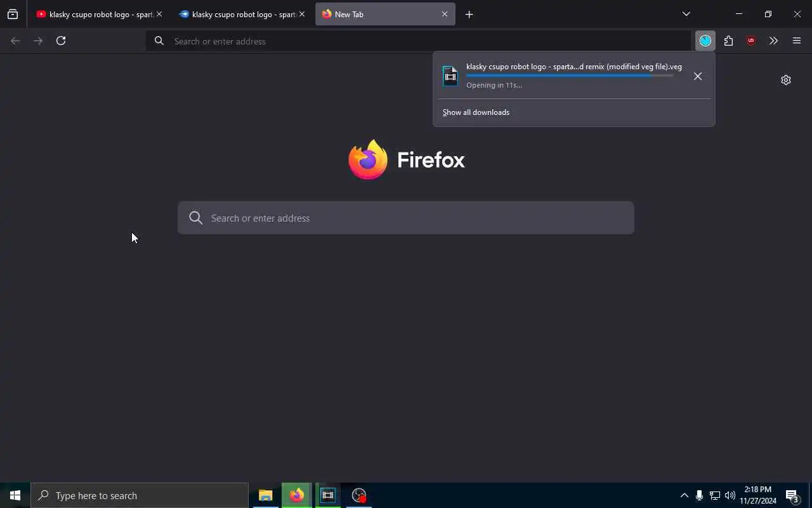Viewport: 812px width, 508px height.
Task: Open network tray icon
Action: (x=714, y=495)
